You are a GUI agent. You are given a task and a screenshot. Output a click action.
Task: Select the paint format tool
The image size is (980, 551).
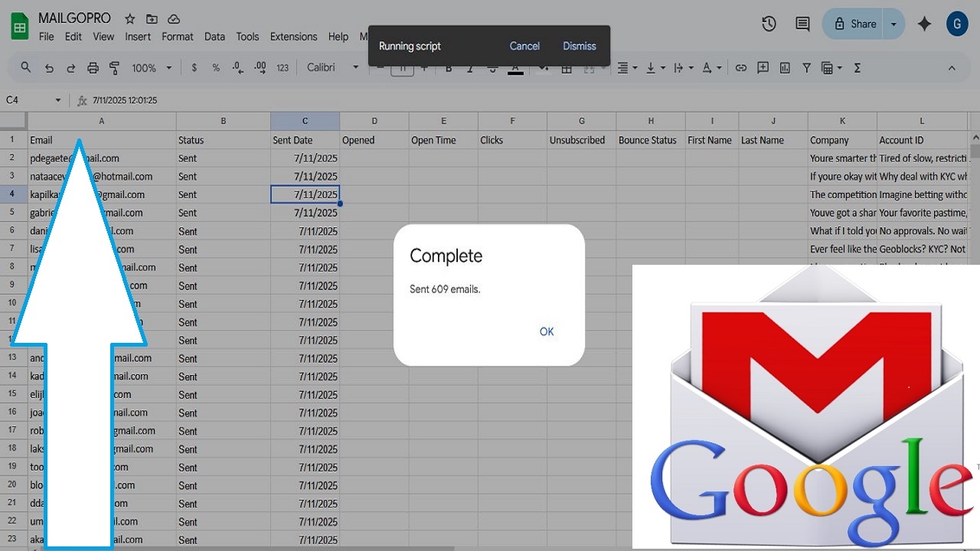[114, 68]
